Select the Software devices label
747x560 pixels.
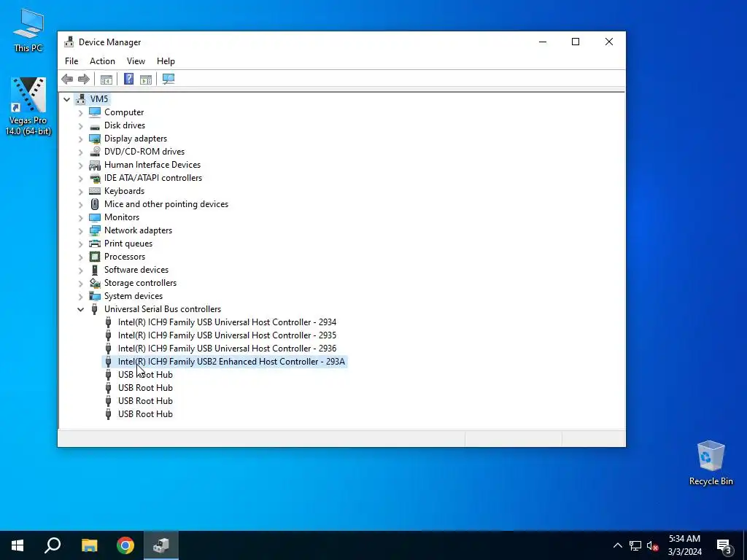[x=136, y=270]
